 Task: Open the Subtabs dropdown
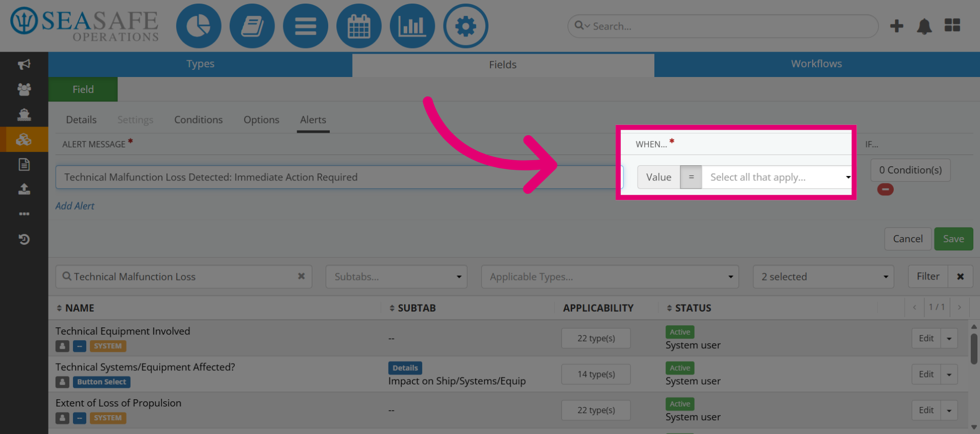397,276
